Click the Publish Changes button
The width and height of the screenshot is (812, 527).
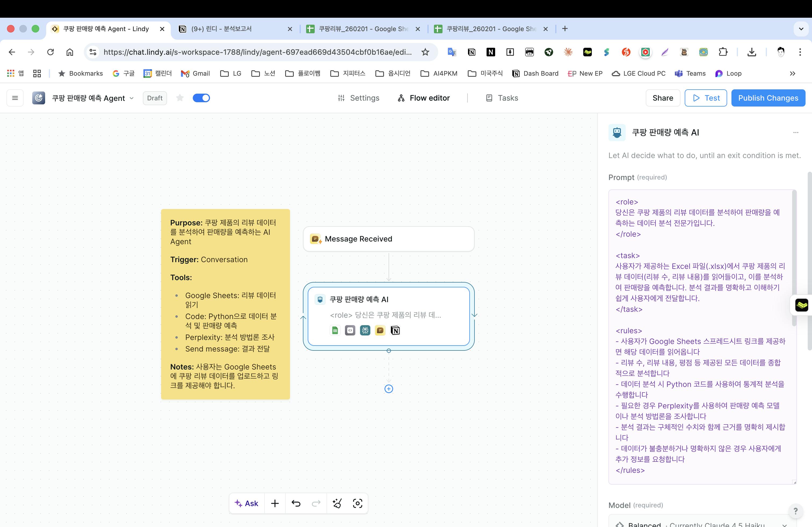tap(768, 98)
